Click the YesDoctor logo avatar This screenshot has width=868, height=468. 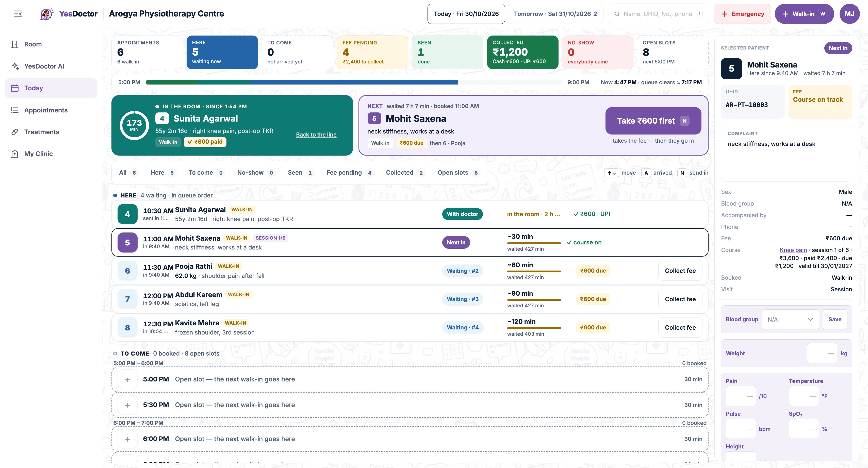pyautogui.click(x=47, y=14)
